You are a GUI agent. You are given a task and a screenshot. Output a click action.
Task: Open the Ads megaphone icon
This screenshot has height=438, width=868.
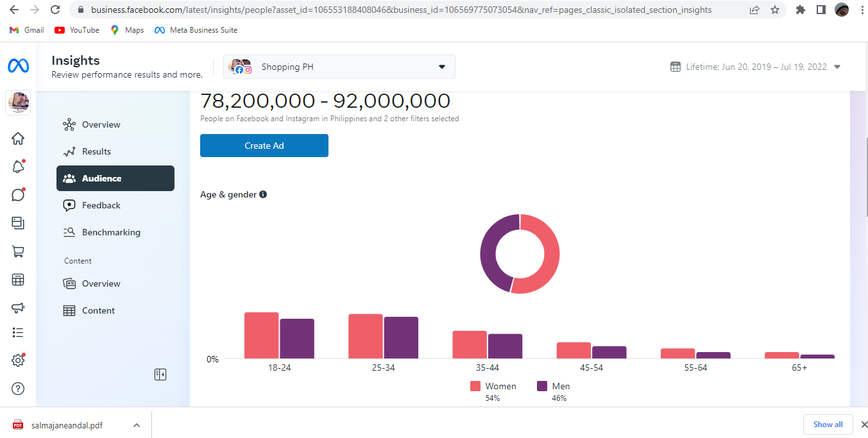pos(18,308)
